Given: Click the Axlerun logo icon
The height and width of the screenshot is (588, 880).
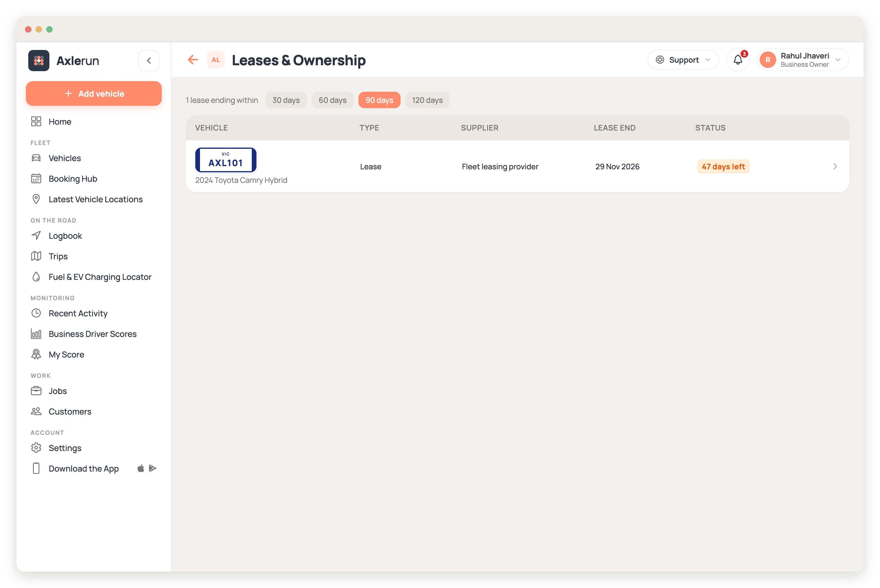Looking at the screenshot, I should click(39, 60).
